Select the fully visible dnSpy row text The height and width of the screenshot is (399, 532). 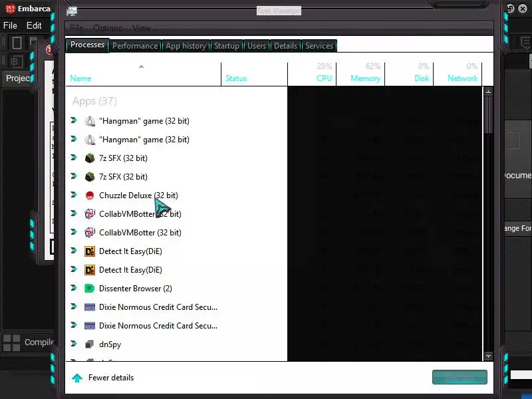[x=110, y=344]
